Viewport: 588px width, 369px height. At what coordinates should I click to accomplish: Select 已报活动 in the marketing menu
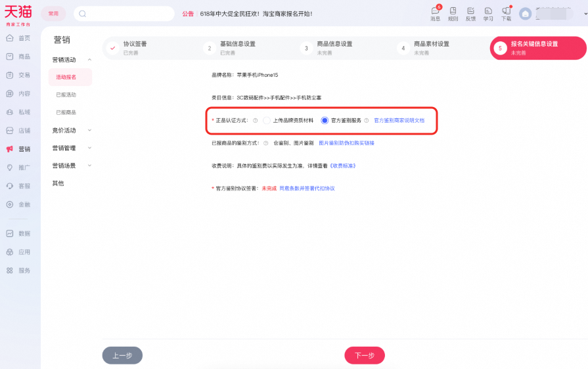(x=66, y=95)
